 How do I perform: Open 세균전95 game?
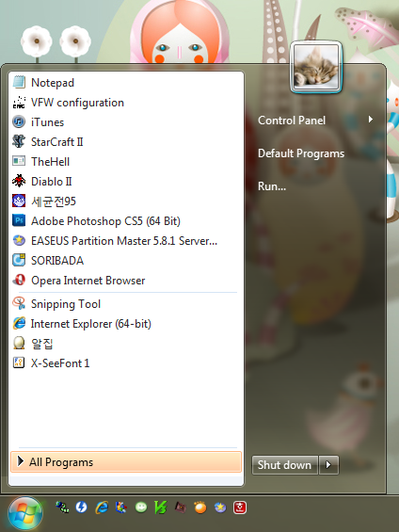pyautogui.click(x=125, y=202)
